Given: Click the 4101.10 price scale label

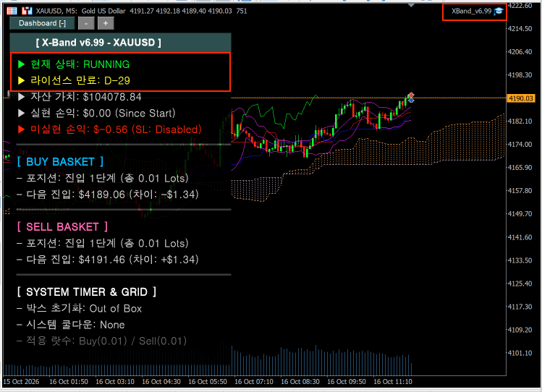Looking at the screenshot, I should pos(520,353).
